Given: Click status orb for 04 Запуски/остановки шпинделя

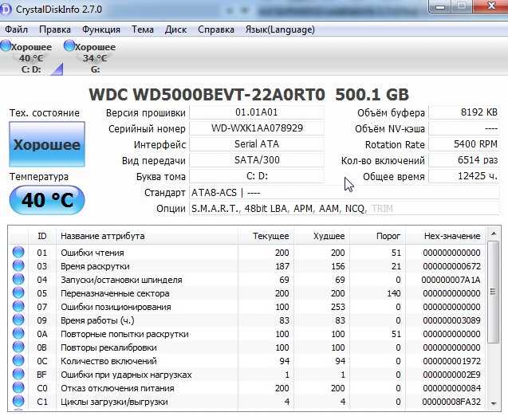Looking at the screenshot, I should (x=18, y=280).
